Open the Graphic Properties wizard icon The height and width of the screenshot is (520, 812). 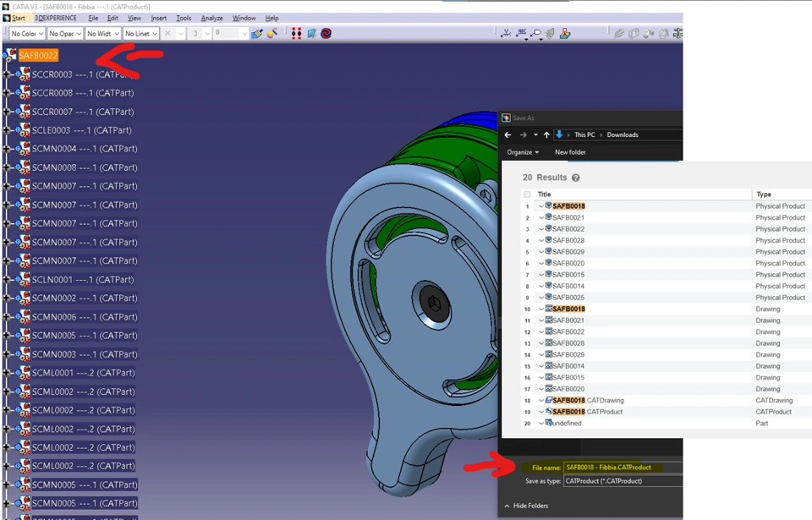click(272, 34)
